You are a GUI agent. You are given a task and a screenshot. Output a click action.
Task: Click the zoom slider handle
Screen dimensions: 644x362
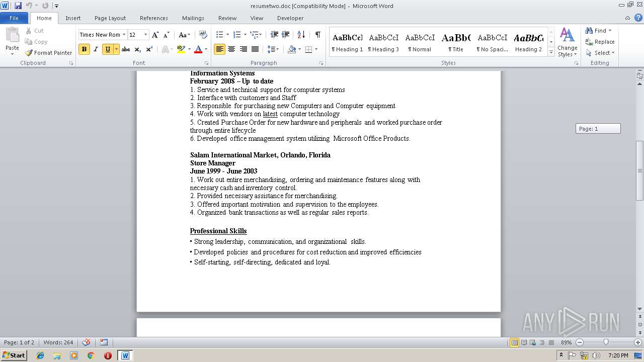[606, 342]
